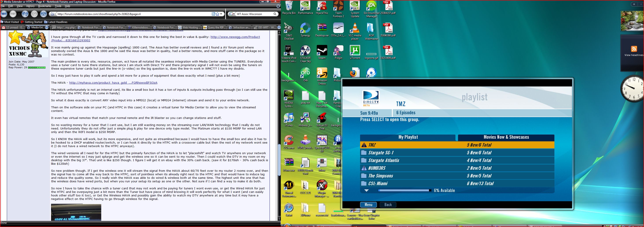Select the STALKER Clear Sky icon
The image size is (644, 227).
point(305,54)
